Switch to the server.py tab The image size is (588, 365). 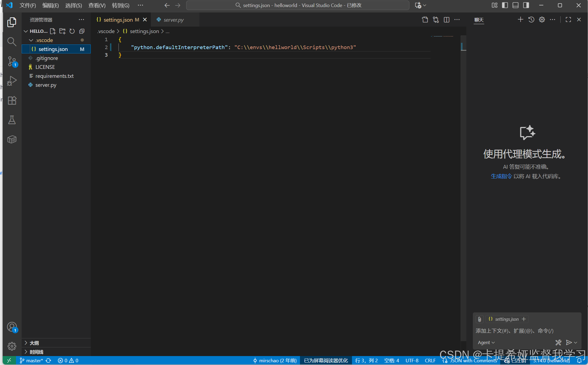coord(173,20)
